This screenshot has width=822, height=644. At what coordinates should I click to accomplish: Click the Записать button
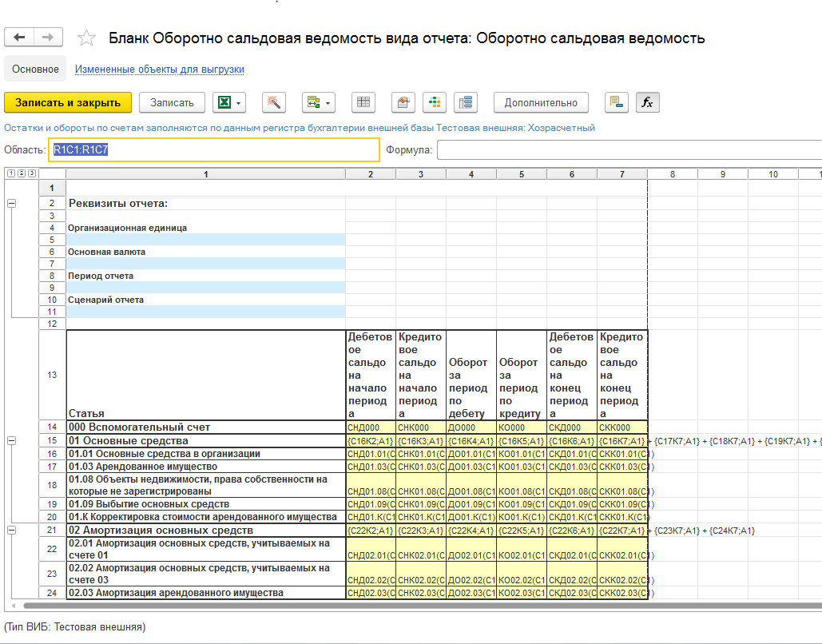[x=172, y=103]
